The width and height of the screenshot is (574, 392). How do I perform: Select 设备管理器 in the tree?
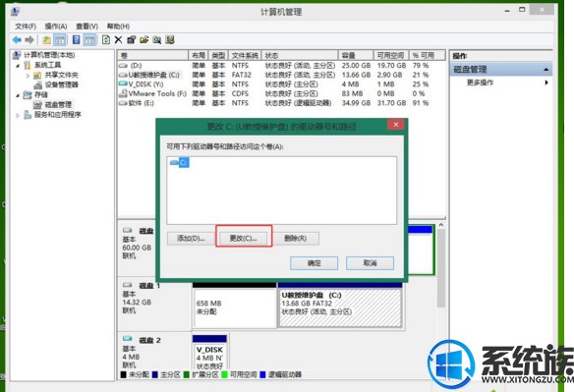coord(62,84)
